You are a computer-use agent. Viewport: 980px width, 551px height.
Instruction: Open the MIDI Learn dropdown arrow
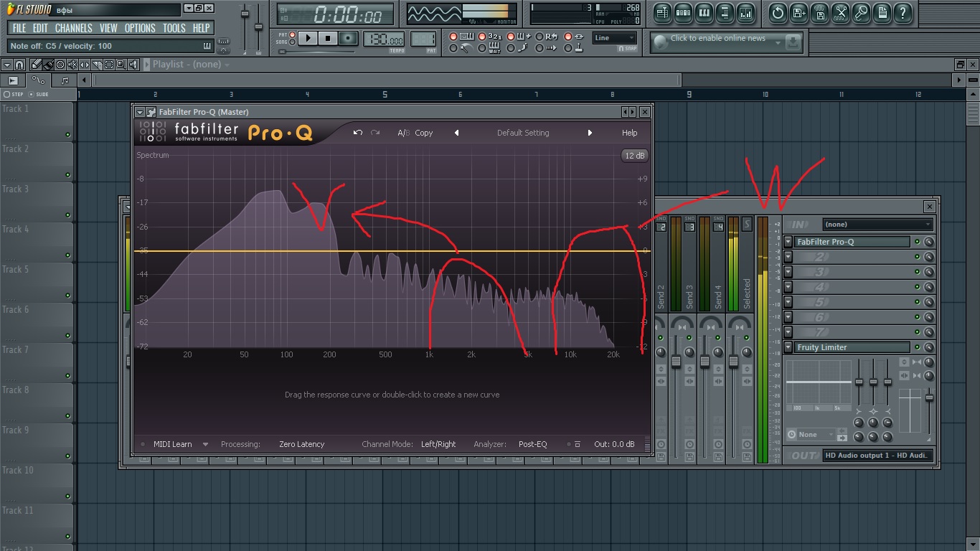click(x=205, y=444)
